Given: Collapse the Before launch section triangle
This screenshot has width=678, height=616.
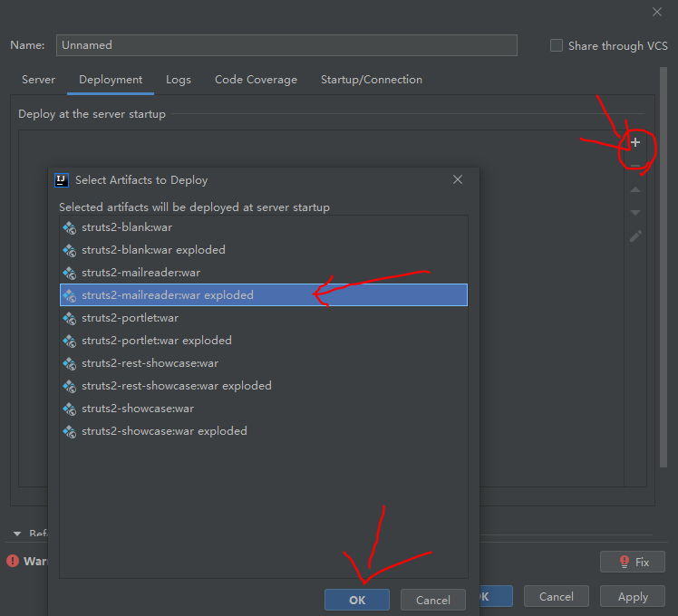Looking at the screenshot, I should point(17,534).
